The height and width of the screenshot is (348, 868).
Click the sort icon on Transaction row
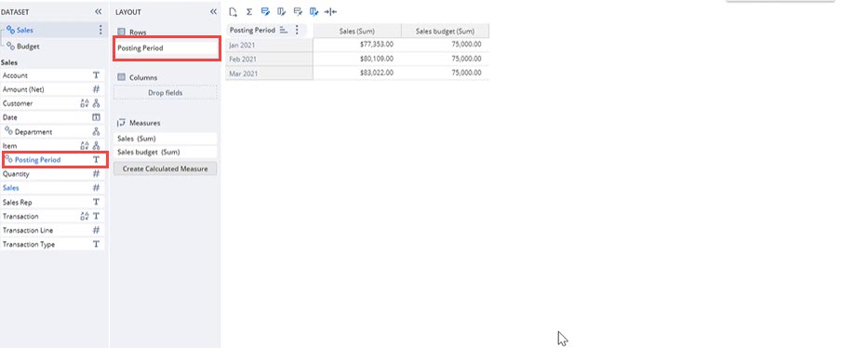tap(85, 216)
